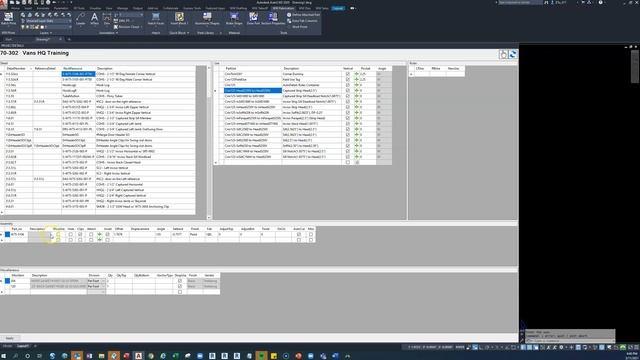Click Define Attached Part tool
This screenshot has width=640, height=360.
(x=303, y=15)
